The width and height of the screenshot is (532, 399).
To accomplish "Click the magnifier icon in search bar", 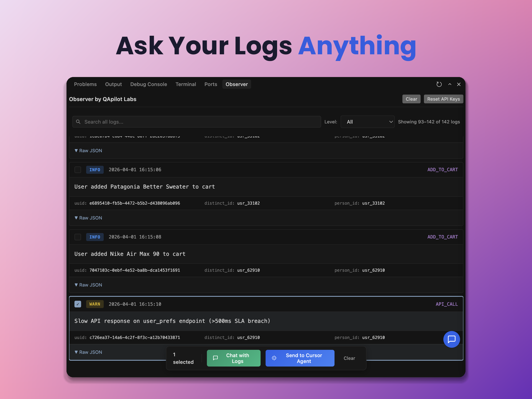I will pos(78,122).
